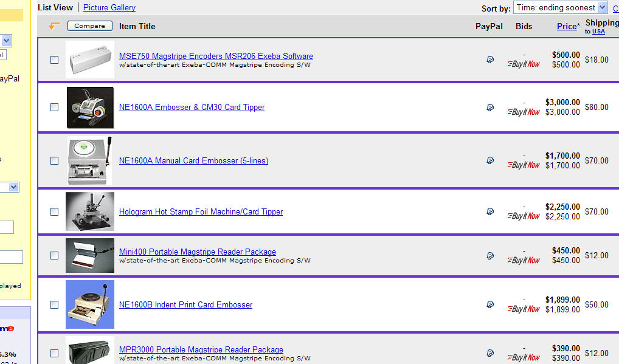Click Buy It Now logo for MSE750 Magstripe Encoders
This screenshot has width=619, height=364.
coord(524,64)
